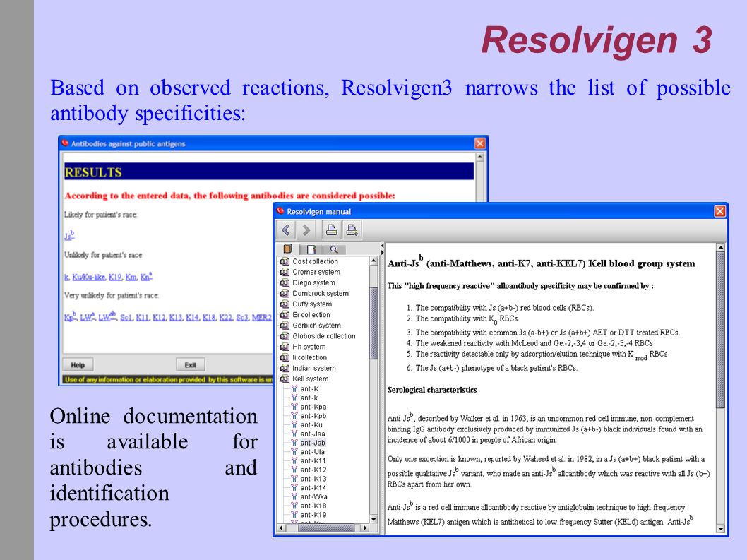747x560 pixels.
Task: Click antibody icon next to anti-Kpa
Action: coord(294,407)
